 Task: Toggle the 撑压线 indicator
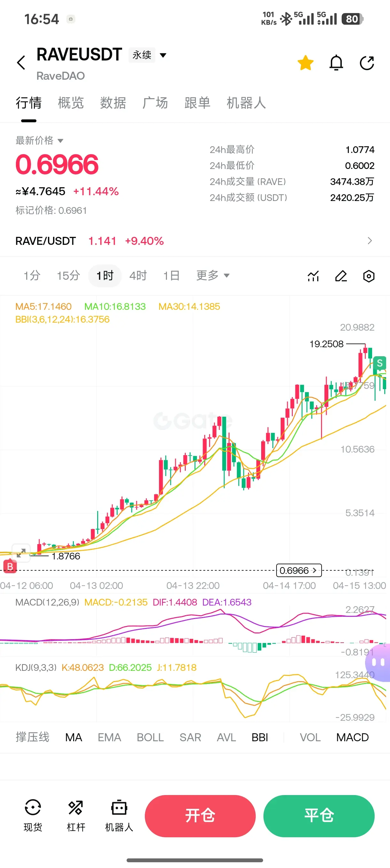coord(32,737)
